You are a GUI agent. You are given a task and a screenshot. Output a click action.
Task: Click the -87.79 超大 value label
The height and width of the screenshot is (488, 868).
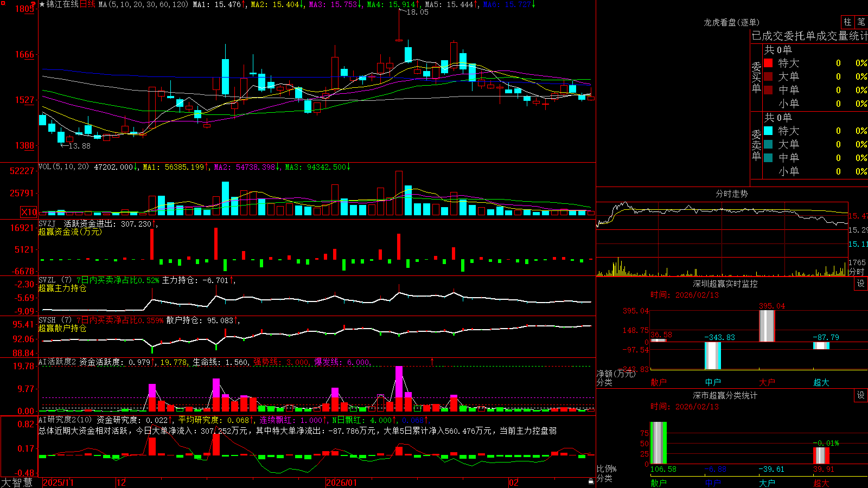pyautogui.click(x=826, y=337)
